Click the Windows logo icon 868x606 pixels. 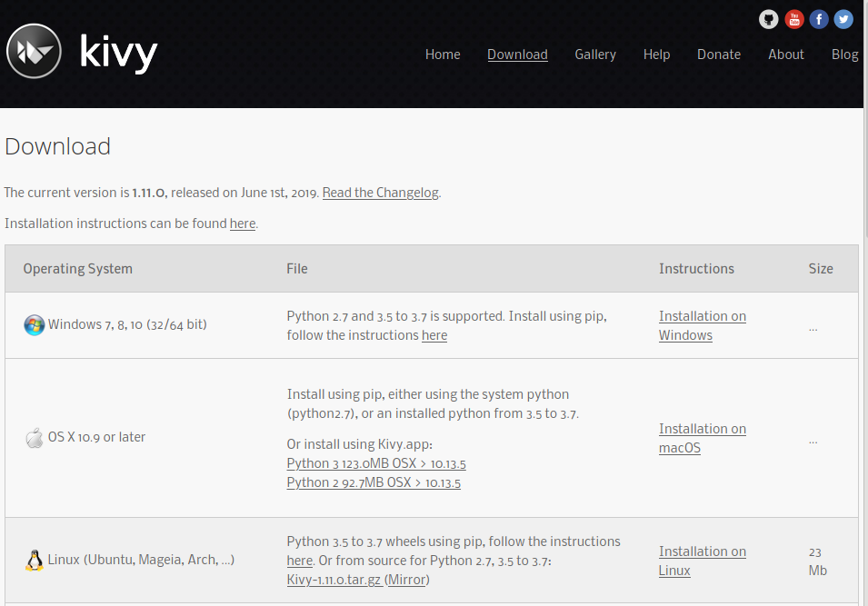[x=35, y=325]
